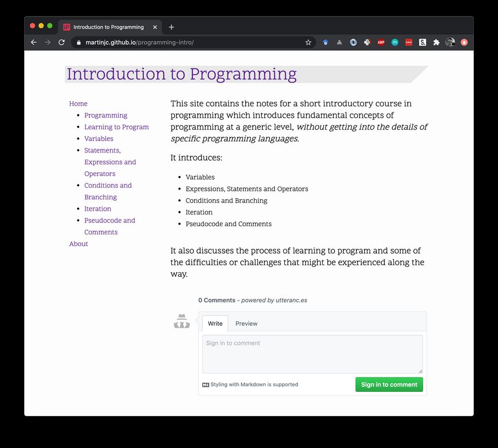Click the anonymous octocat avatar beside the comments
The image size is (498, 448).
tap(182, 321)
